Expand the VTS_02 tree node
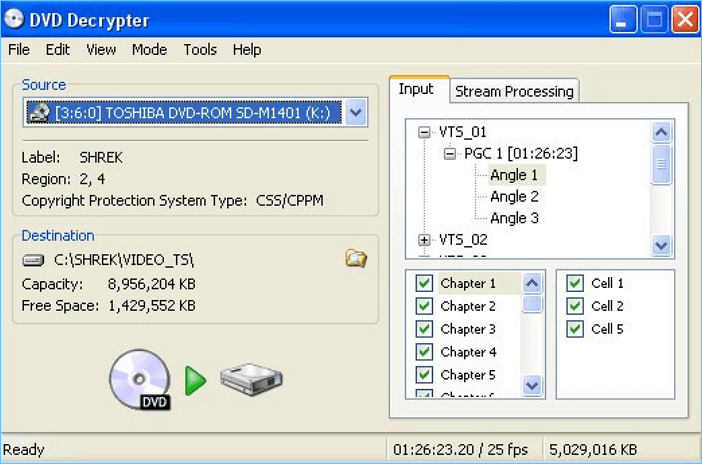Viewport: 702px width, 464px height. (424, 240)
